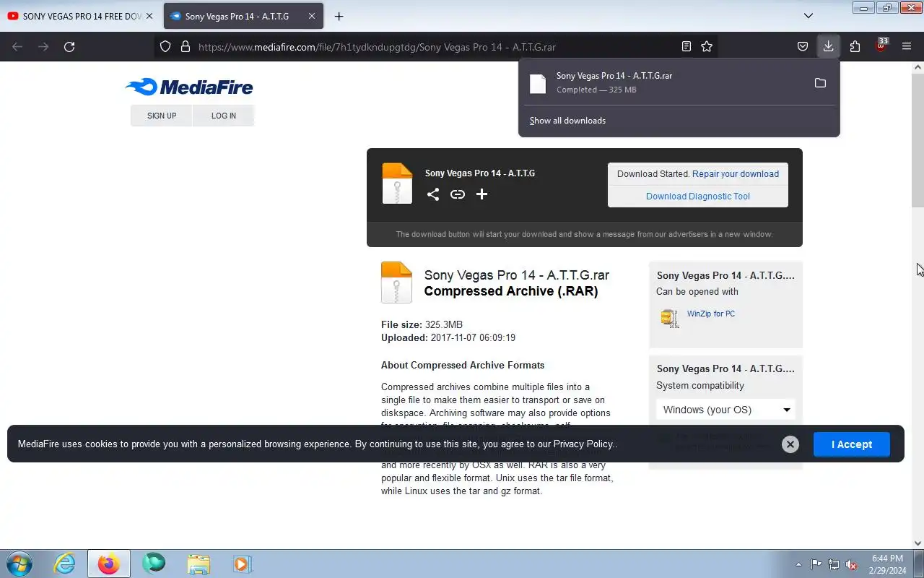Close the SONY VEGAS PRO 14 YouTube tab
The image size is (924, 578).
(x=149, y=16)
